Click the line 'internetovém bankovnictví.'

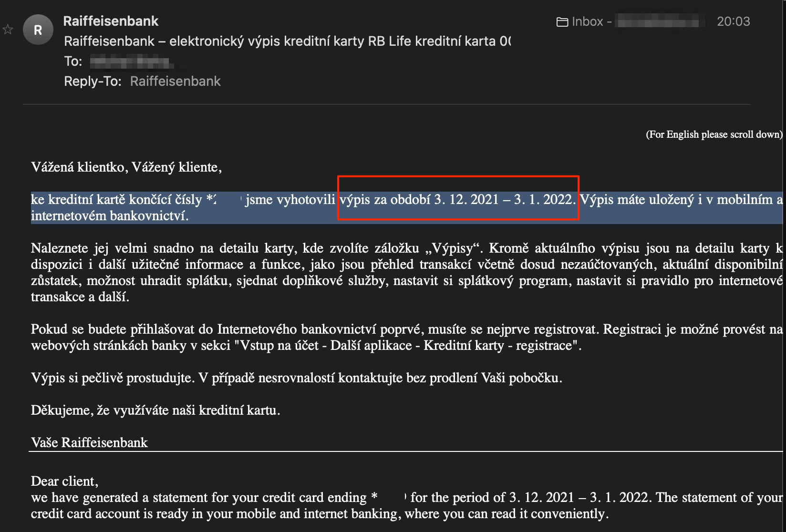pos(110,216)
